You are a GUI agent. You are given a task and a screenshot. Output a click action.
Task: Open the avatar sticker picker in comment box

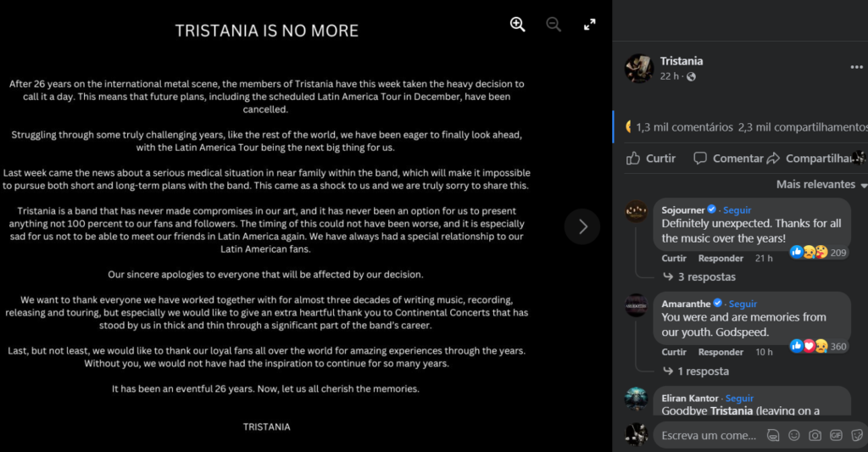[x=772, y=435]
